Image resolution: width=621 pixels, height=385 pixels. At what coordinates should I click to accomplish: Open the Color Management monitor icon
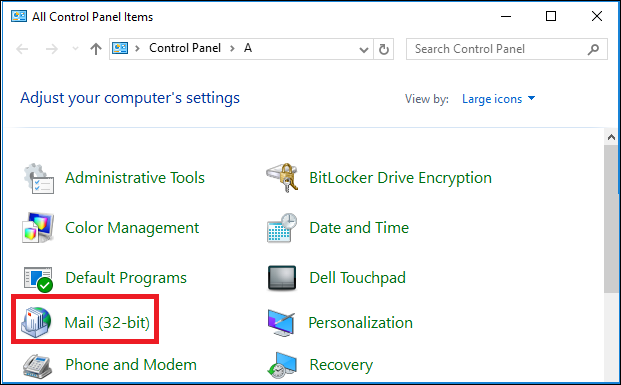38,228
